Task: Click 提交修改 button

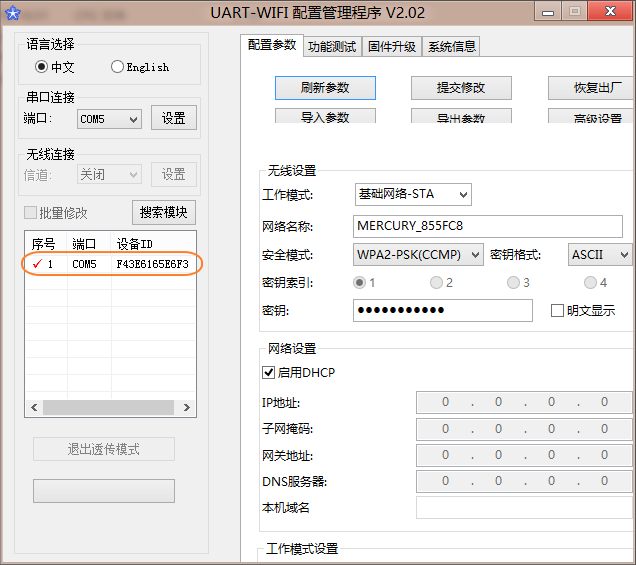Action: click(461, 88)
